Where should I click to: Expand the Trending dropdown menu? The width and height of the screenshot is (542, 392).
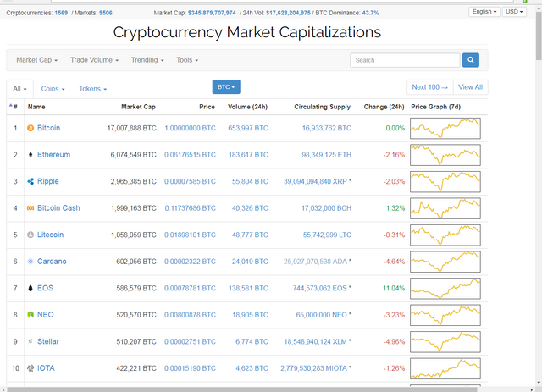147,60
